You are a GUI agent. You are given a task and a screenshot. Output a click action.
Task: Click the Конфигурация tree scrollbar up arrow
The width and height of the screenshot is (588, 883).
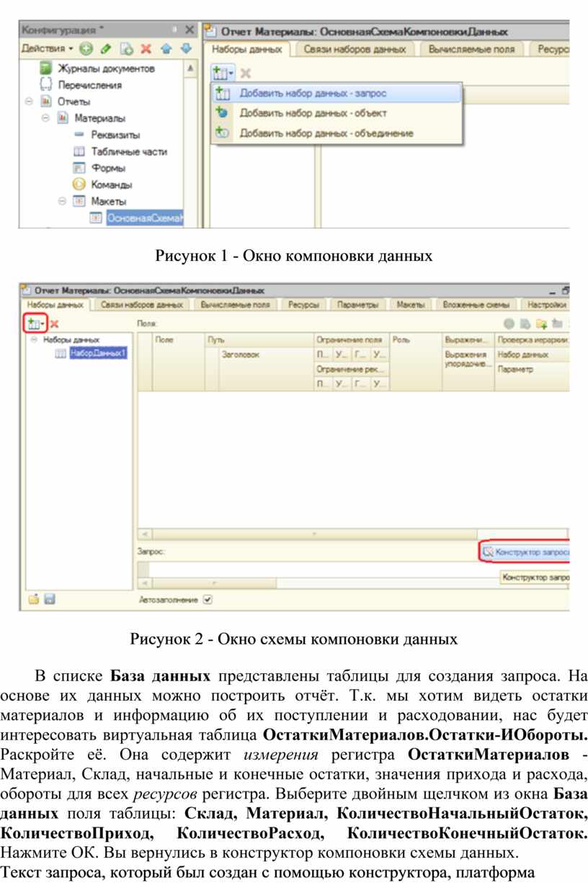(191, 68)
